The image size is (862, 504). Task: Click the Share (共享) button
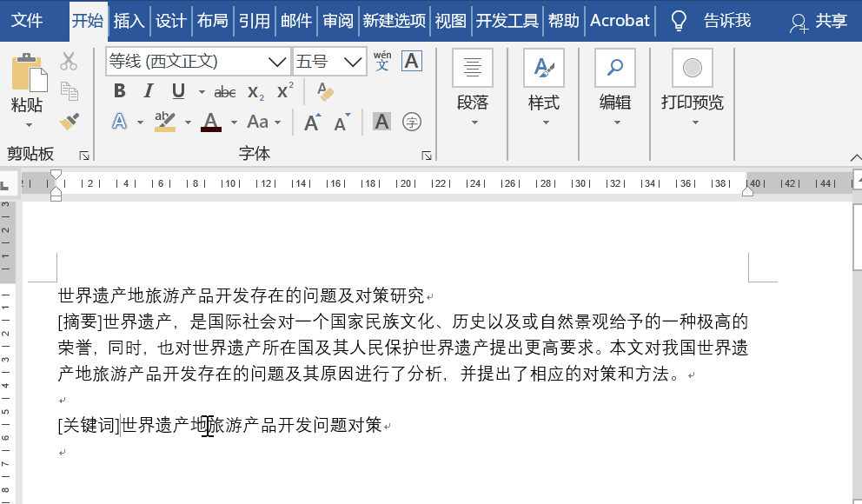pos(819,20)
